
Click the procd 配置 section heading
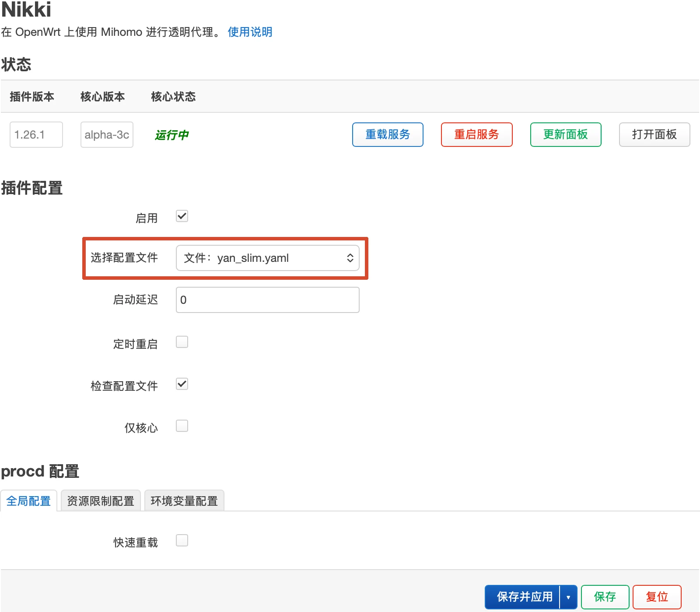[x=40, y=471]
